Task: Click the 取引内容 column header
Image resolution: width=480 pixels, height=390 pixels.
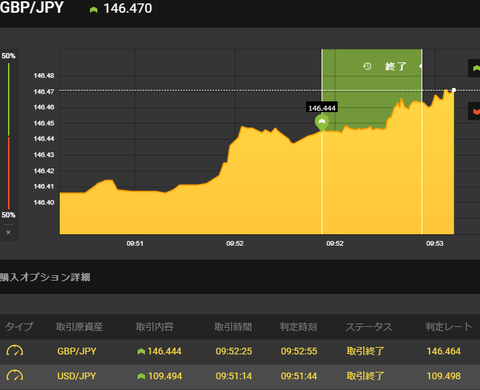Action: point(154,327)
